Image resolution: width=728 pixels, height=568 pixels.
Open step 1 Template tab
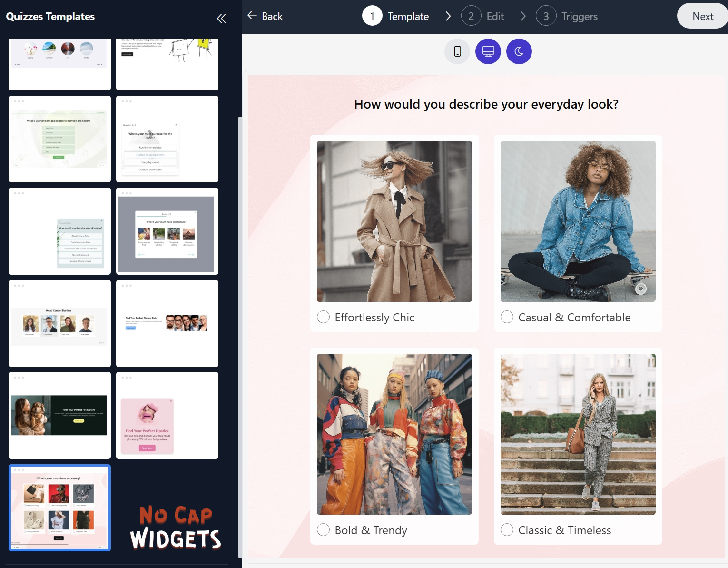396,16
